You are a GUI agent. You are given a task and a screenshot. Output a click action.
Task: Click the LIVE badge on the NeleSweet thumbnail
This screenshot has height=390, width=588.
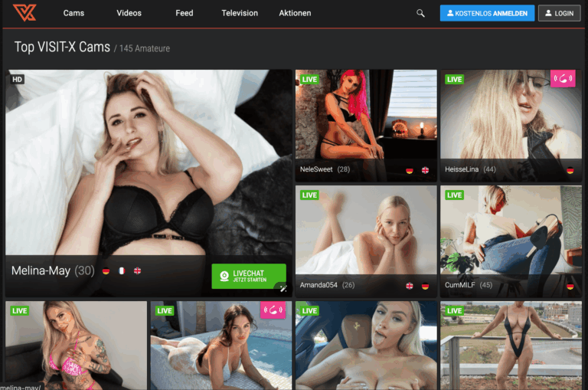[x=309, y=80]
